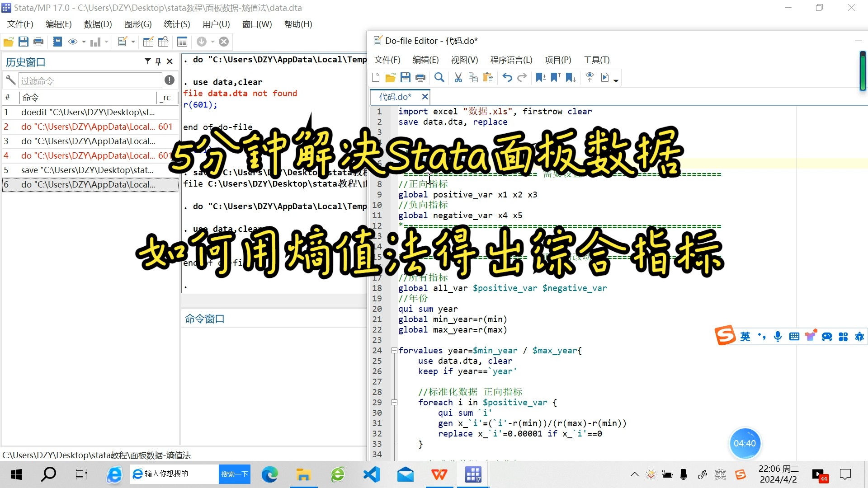Open the Data Editor (edit) icon
The image size is (868, 488).
pyautogui.click(x=148, y=42)
